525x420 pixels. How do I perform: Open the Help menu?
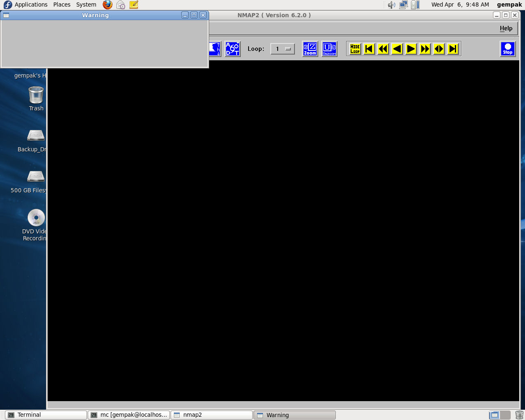point(506,28)
